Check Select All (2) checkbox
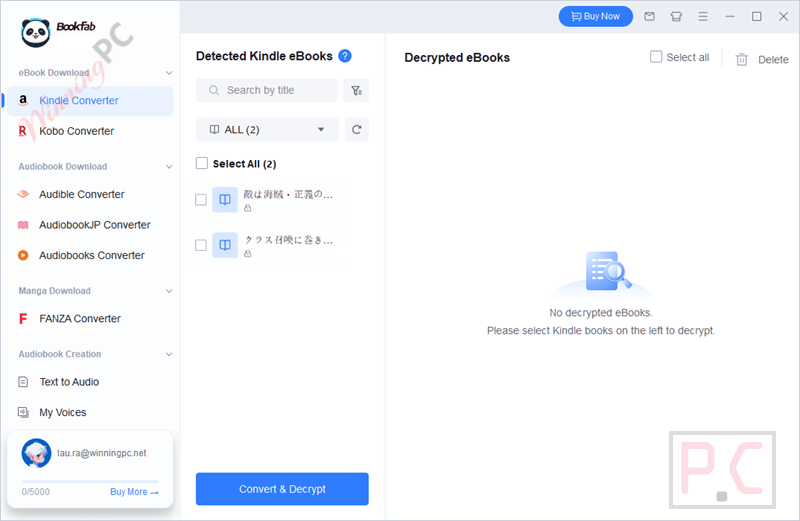The image size is (800, 521). tap(202, 163)
